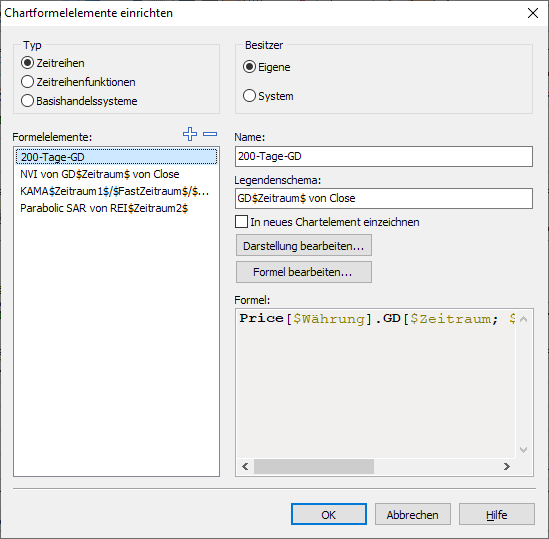549x539 pixels.
Task: Remove formula element with minus icon
Action: pos(210,134)
